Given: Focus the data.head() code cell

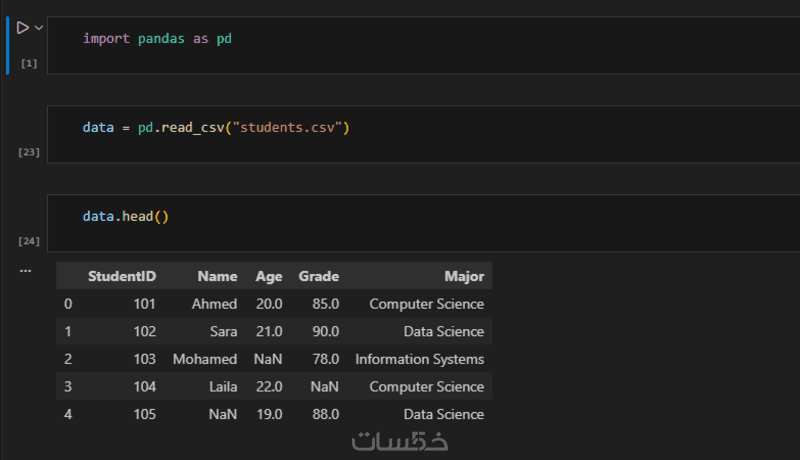Looking at the screenshot, I should tap(400, 217).
